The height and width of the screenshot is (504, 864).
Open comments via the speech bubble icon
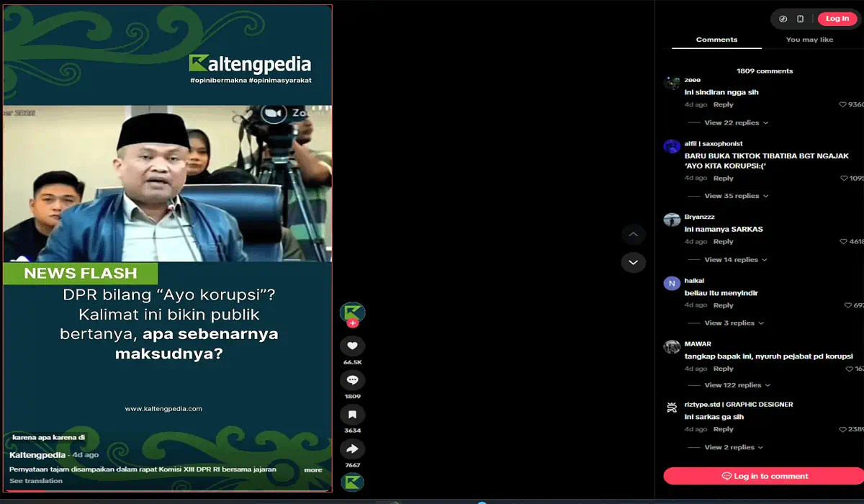point(353,380)
